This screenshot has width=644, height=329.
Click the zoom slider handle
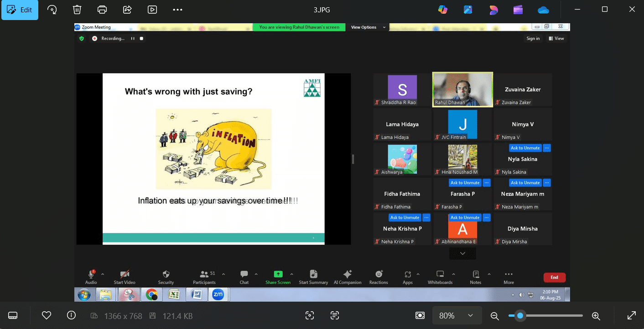pos(520,315)
